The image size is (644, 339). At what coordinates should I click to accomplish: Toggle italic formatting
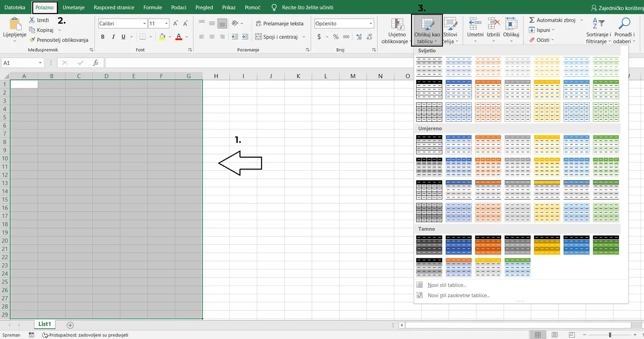(113, 37)
